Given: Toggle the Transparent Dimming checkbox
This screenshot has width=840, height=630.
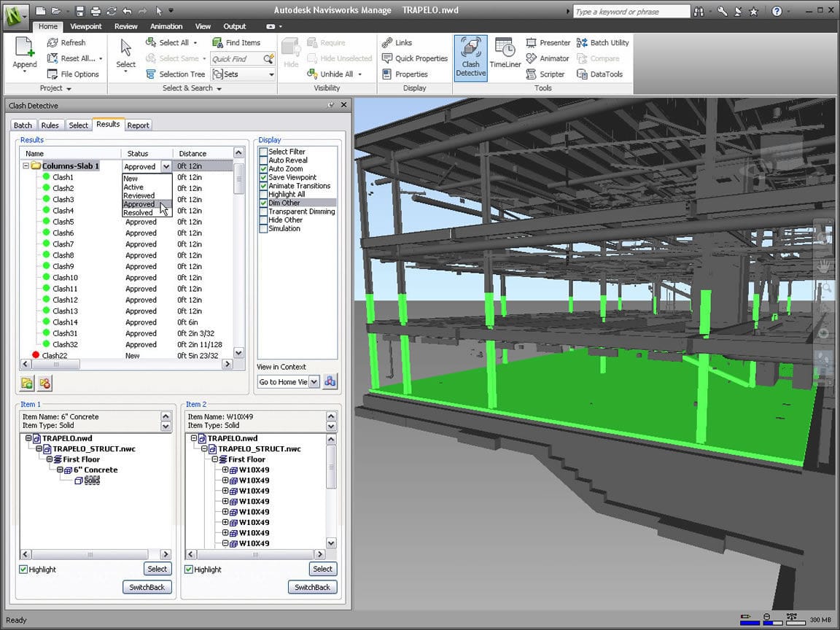Looking at the screenshot, I should click(264, 211).
